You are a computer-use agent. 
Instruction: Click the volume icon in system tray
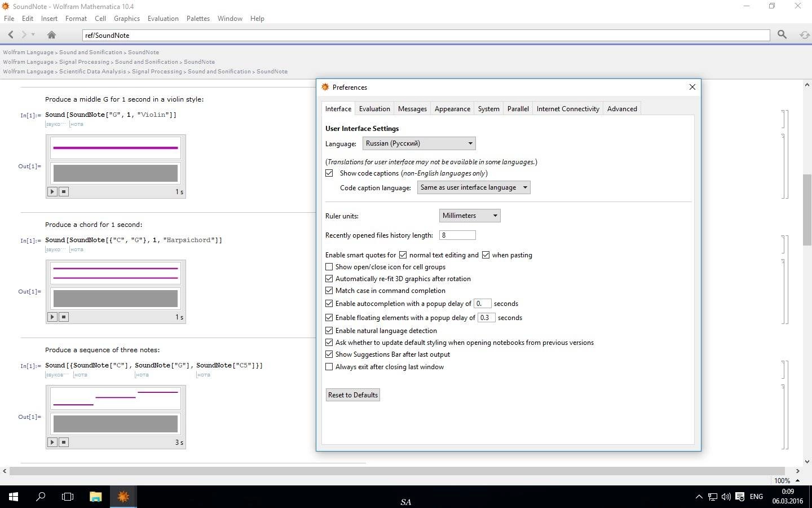click(x=726, y=497)
